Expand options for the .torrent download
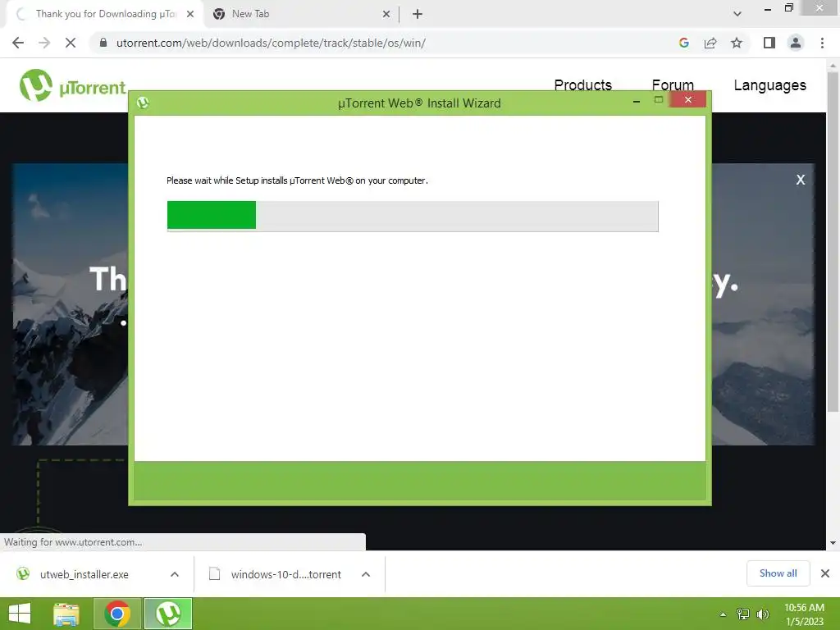 (x=366, y=574)
